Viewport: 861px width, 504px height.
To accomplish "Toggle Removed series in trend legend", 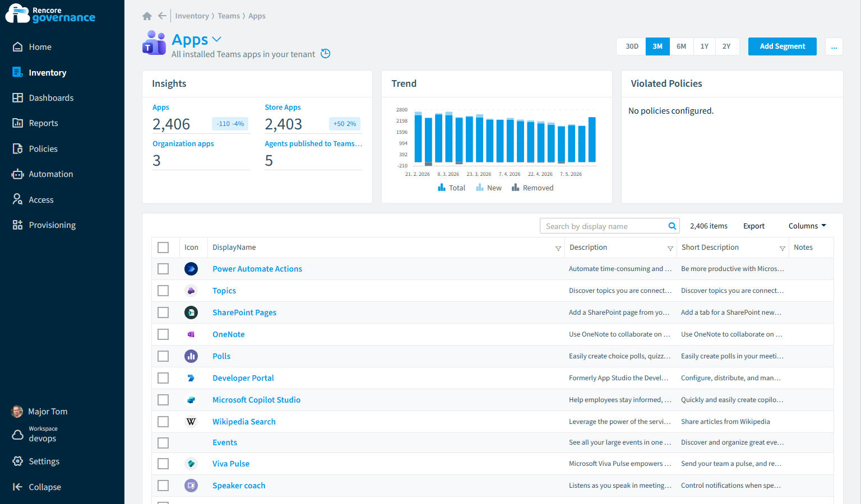I will [x=533, y=188].
